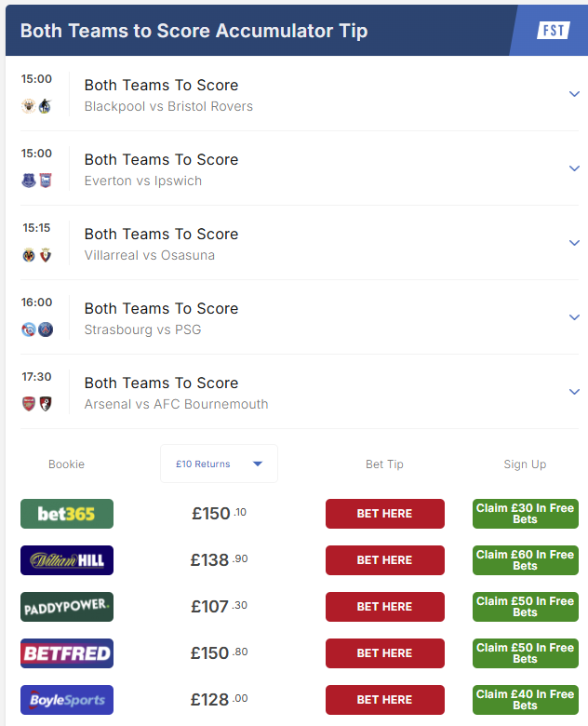588x726 pixels.
Task: Open the £10 Returns stake dropdown
Action: pyautogui.click(x=219, y=464)
